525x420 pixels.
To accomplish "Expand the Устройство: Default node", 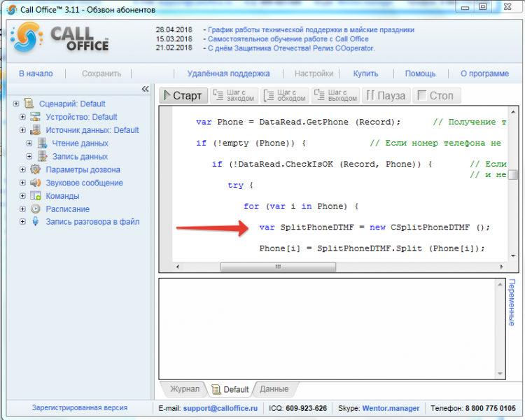I will tap(22, 117).
